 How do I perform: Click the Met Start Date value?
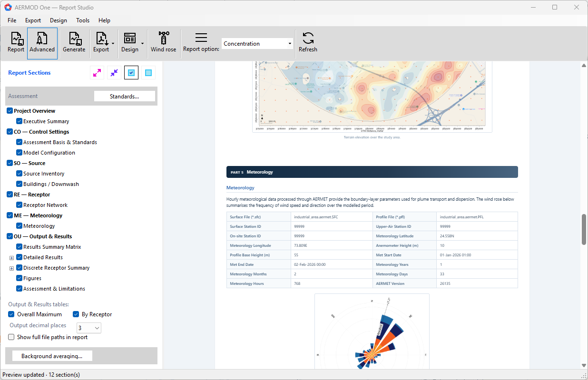(x=455, y=255)
